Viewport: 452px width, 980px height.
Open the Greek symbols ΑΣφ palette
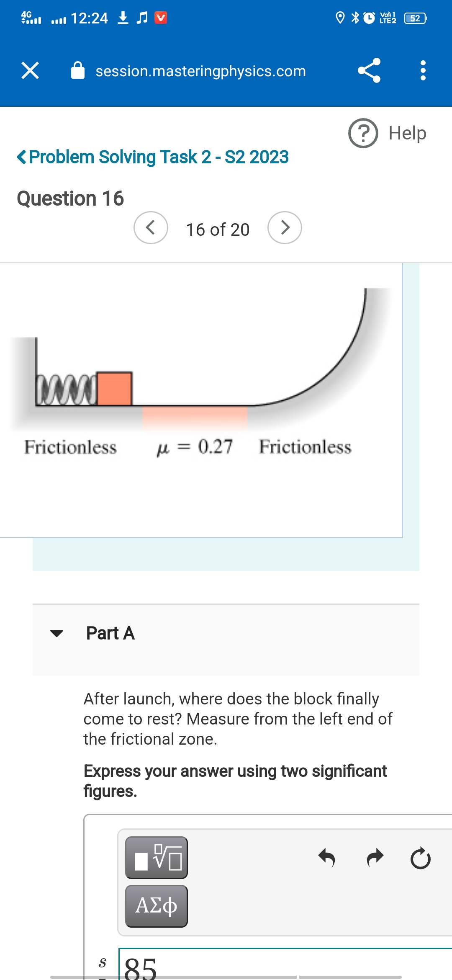(x=156, y=905)
